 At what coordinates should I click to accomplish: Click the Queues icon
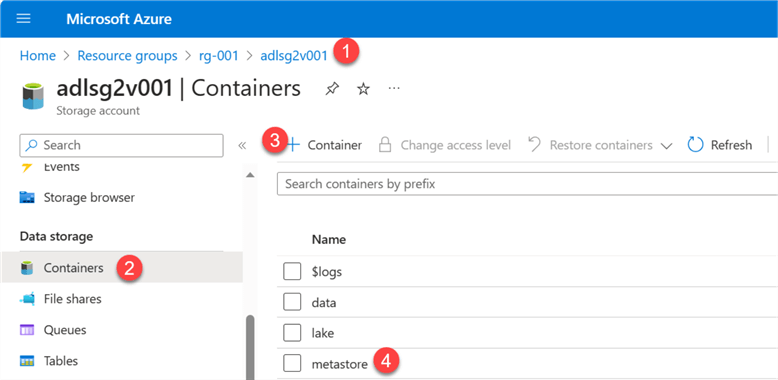(x=27, y=330)
